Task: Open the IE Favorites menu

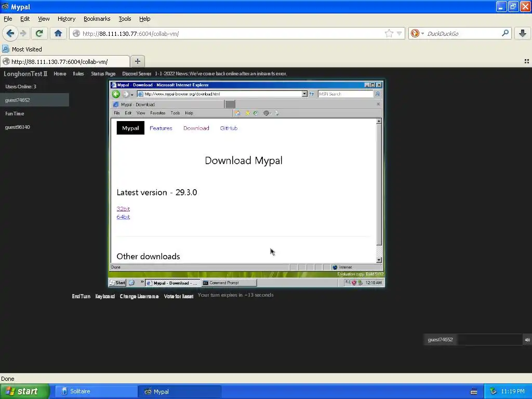Action: (158, 113)
